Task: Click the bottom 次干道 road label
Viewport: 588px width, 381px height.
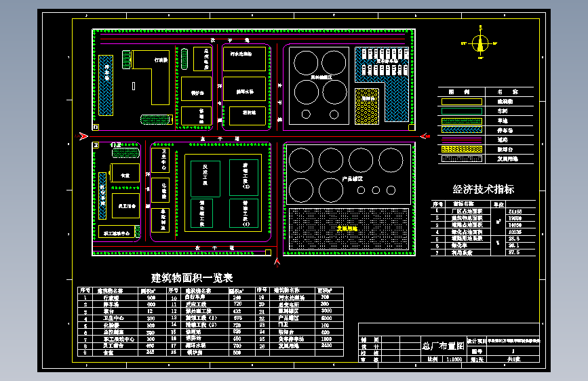Action: click(214, 248)
